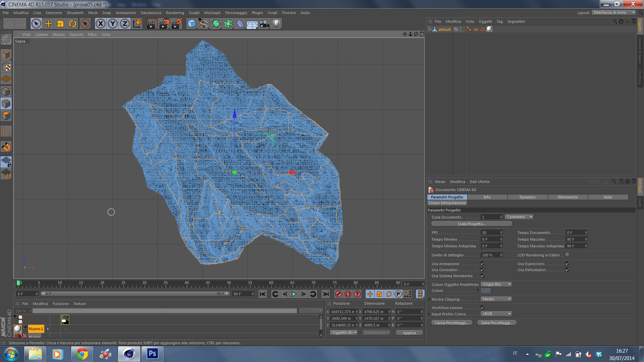The width and height of the screenshot is (644, 362).
Task: Uncheck Usa Animazione checkbox
Action: [482, 264]
